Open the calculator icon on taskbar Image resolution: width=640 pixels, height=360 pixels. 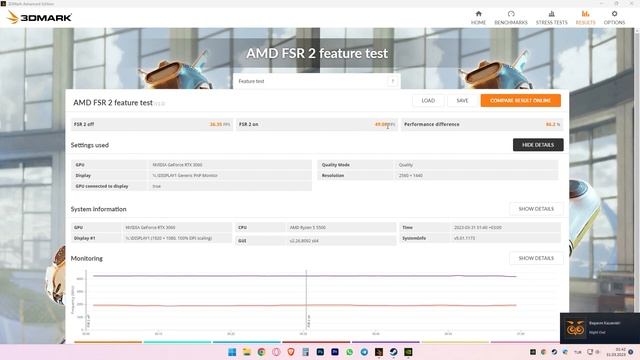[306, 352]
